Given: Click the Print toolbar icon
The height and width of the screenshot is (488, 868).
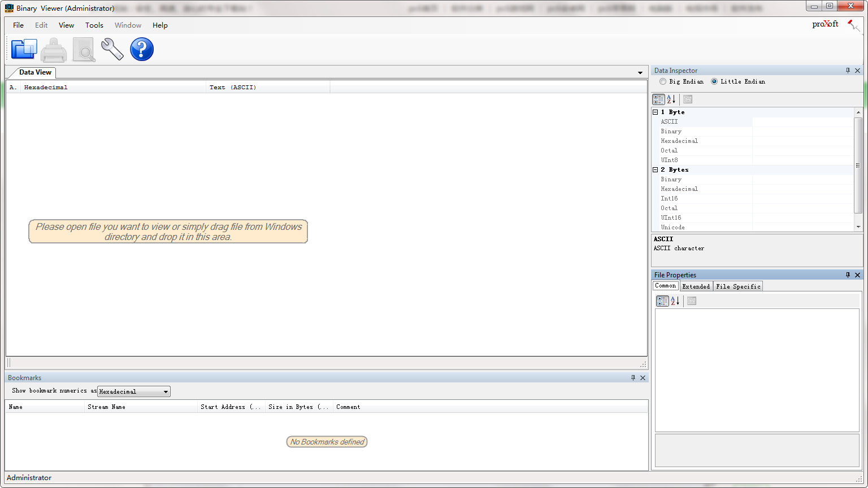Looking at the screenshot, I should (x=54, y=50).
